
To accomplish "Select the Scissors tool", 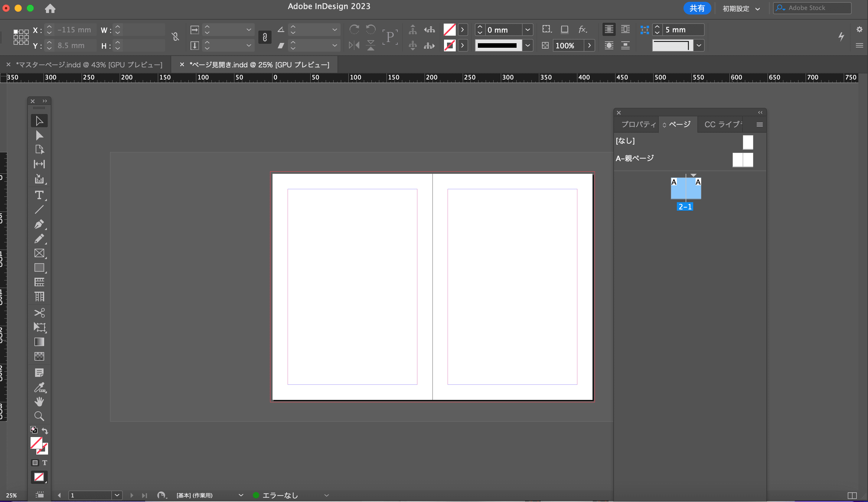I will click(x=39, y=313).
